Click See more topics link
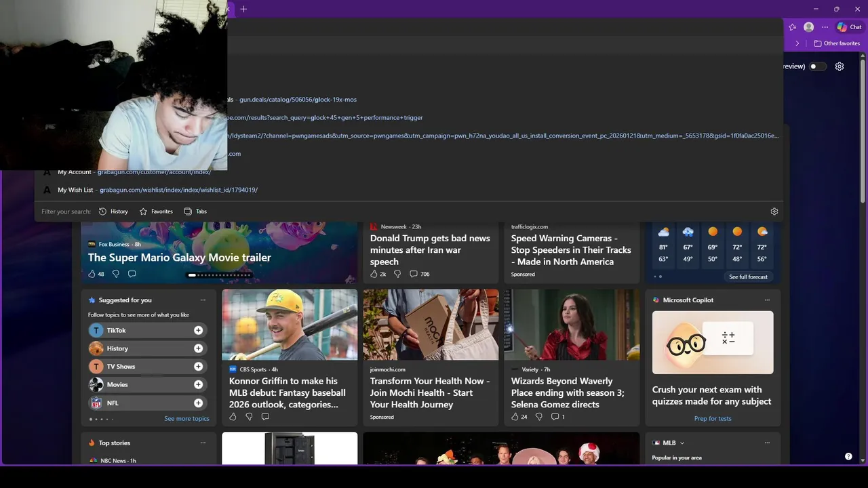868x488 pixels. (x=186, y=419)
